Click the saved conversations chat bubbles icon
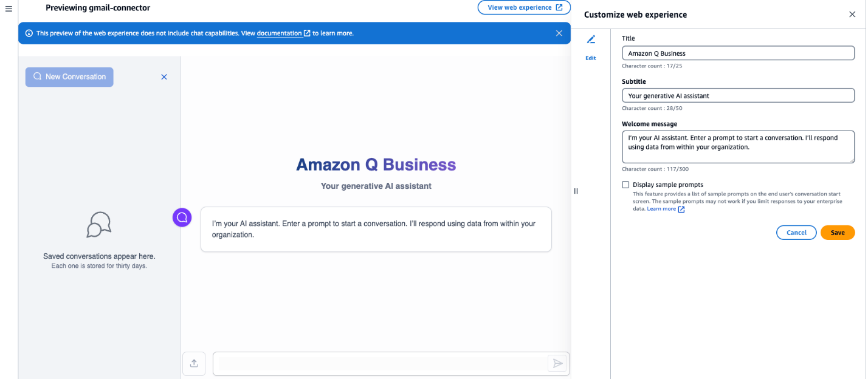The height and width of the screenshot is (379, 868). [x=99, y=225]
